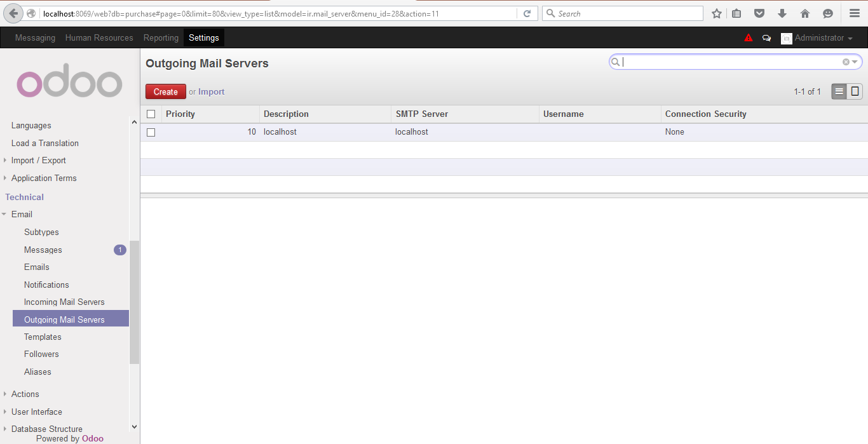This screenshot has width=868, height=444.
Task: Reload the page with the refresh icon
Action: 527,13
